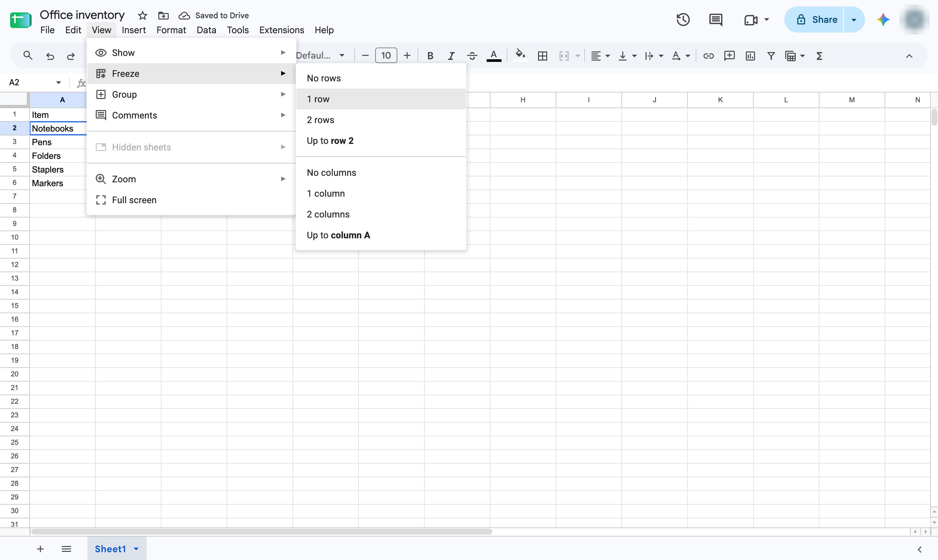Hide the menus with caret arrow

[909, 56]
